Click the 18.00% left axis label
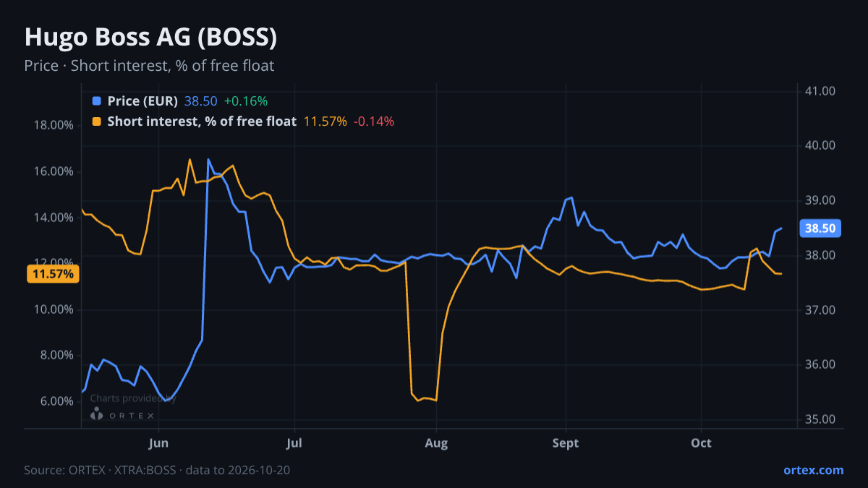Image resolution: width=868 pixels, height=488 pixels. pos(54,125)
